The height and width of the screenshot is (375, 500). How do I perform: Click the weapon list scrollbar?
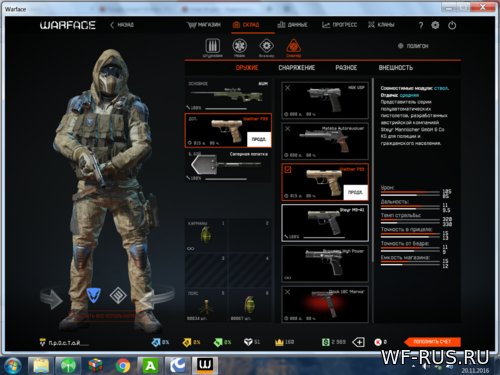[x=373, y=170]
